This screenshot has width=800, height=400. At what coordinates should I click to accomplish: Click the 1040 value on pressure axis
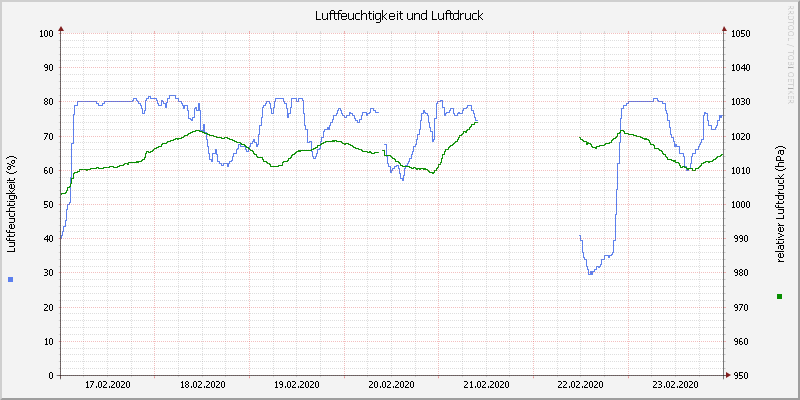pyautogui.click(x=740, y=68)
